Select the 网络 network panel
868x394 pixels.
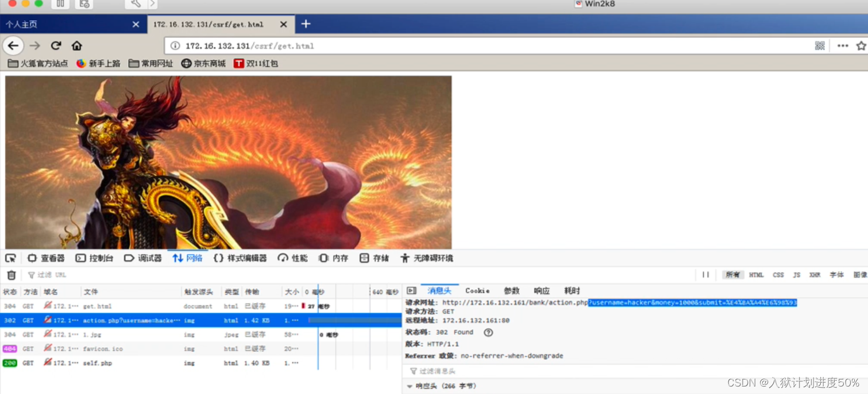(187, 258)
